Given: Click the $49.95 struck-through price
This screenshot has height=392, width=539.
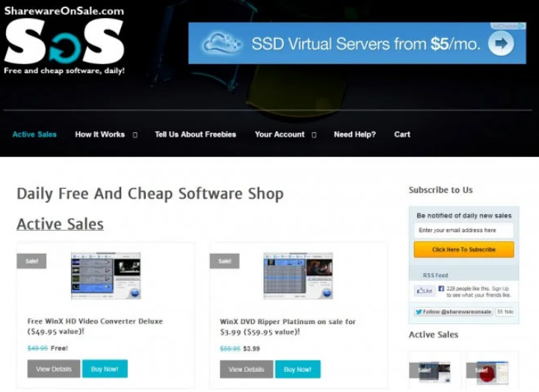Looking at the screenshot, I should (37, 348).
